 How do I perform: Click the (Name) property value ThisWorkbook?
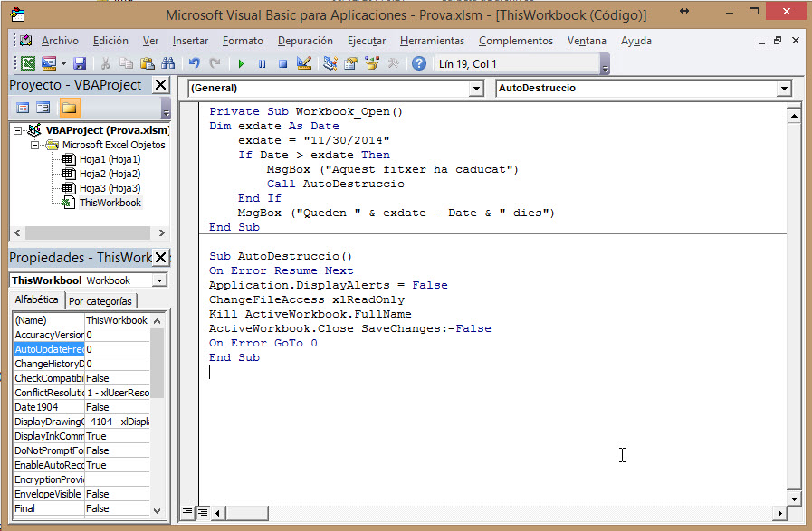[118, 320]
